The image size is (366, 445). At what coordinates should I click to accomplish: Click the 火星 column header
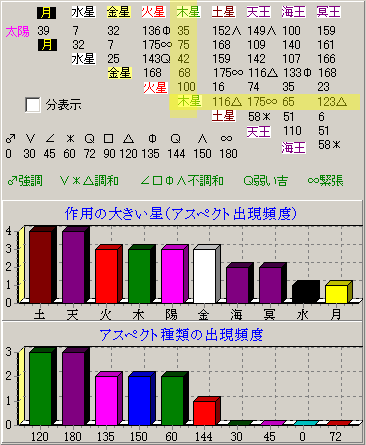click(153, 12)
